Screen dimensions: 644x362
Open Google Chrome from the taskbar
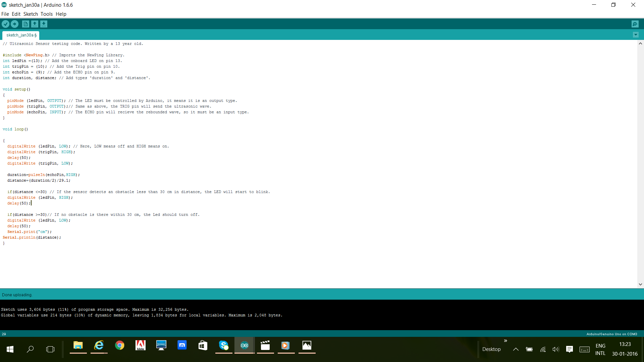[x=119, y=345]
